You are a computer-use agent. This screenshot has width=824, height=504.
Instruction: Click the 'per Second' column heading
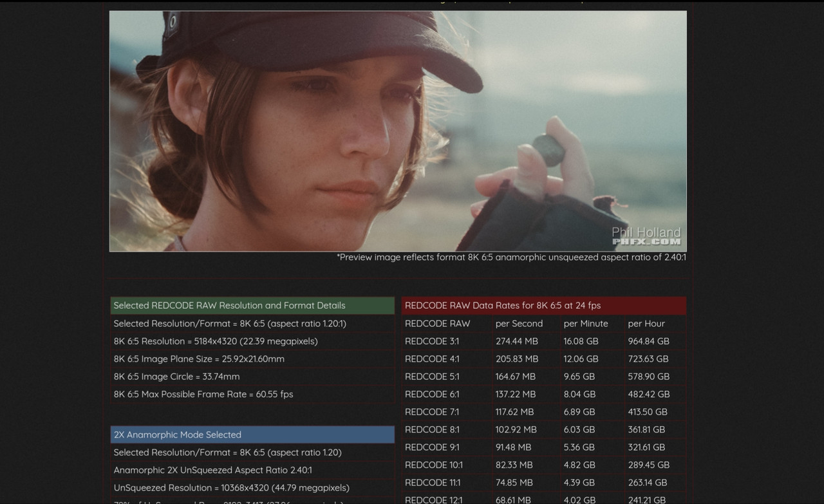tap(519, 324)
